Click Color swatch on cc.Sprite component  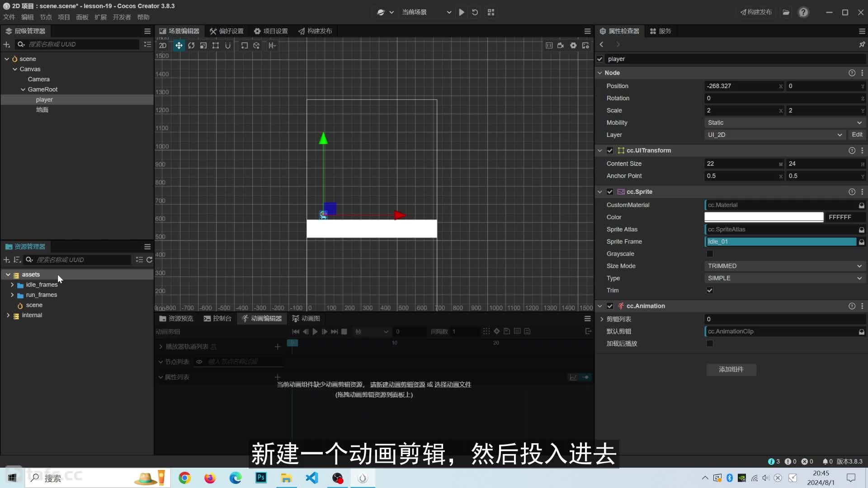pos(764,217)
